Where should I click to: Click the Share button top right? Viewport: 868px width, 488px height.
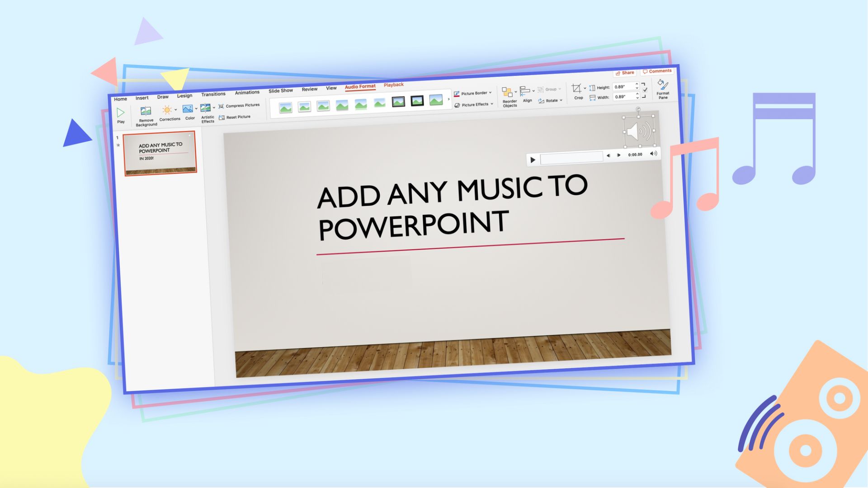tap(624, 71)
